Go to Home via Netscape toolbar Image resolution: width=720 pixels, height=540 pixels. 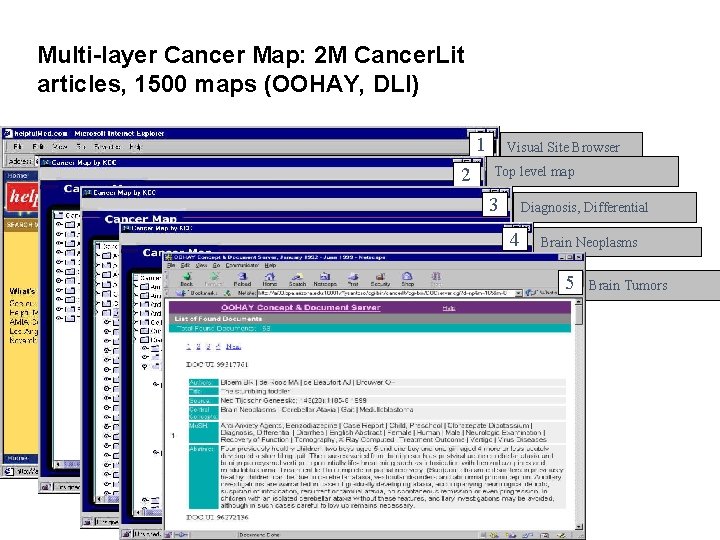(x=270, y=279)
